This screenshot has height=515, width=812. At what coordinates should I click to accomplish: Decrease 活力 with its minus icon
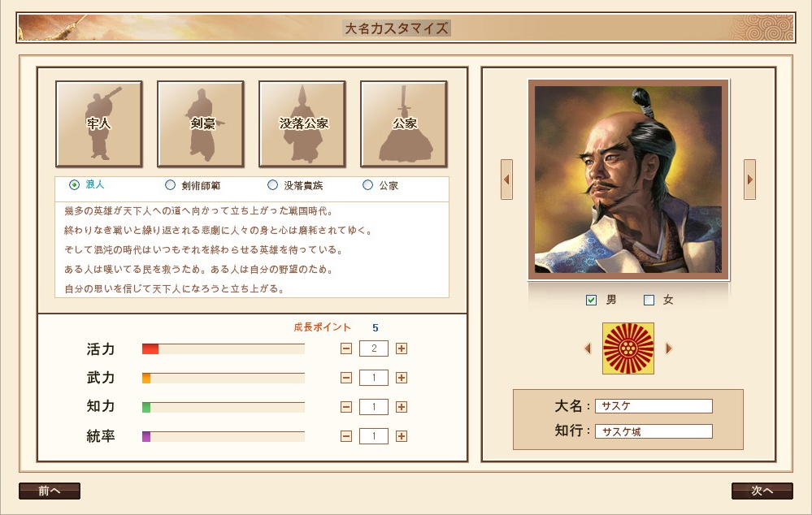(x=346, y=348)
